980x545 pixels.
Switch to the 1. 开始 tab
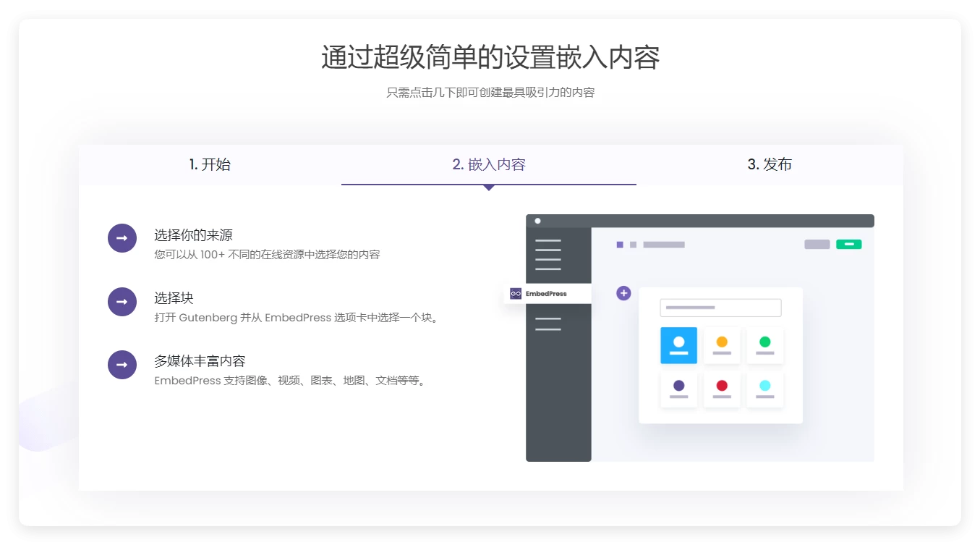pos(209,164)
